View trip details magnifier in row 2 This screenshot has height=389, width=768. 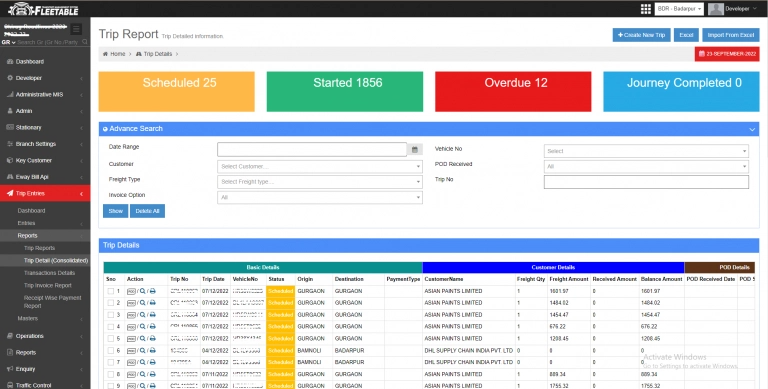[143, 303]
